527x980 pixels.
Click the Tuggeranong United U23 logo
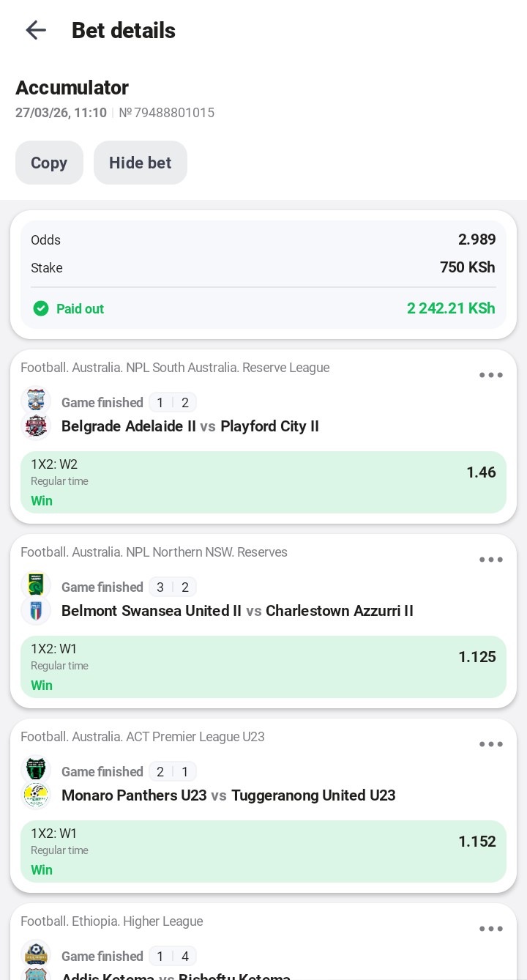(x=36, y=795)
